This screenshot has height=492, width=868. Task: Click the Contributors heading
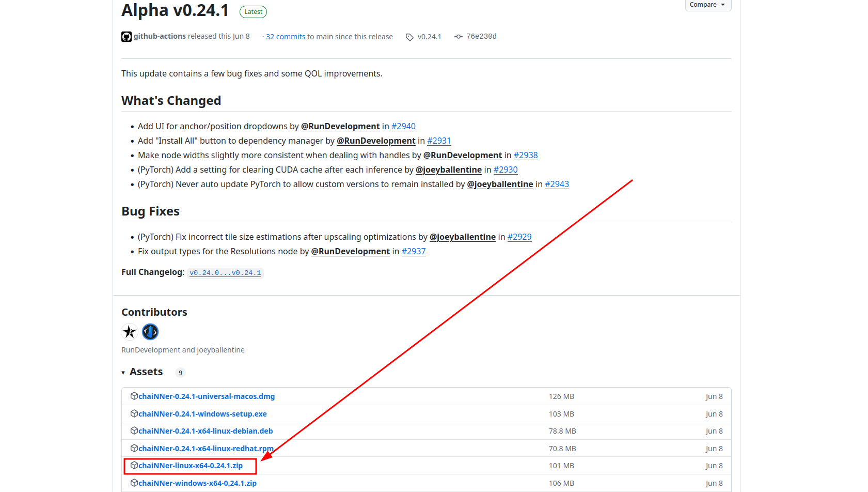click(x=154, y=312)
